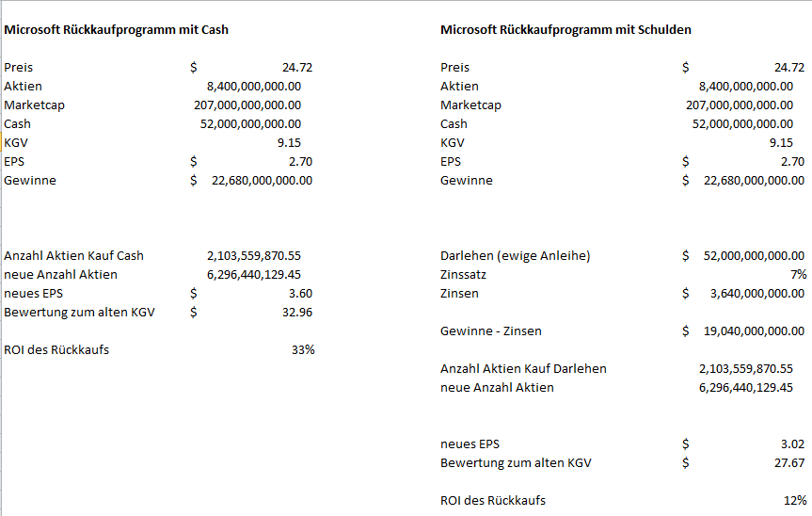Select the Zinssatz 7% cell
812x516 pixels.
[799, 275]
